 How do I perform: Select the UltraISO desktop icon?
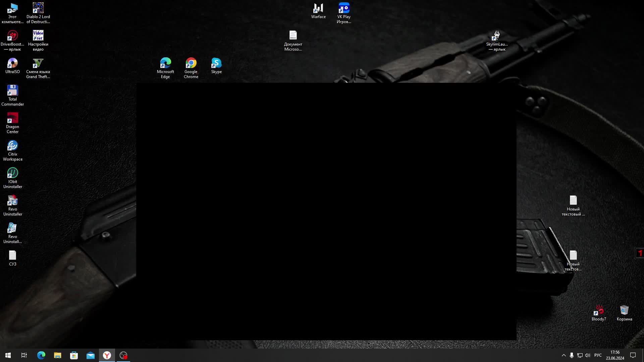click(x=12, y=66)
